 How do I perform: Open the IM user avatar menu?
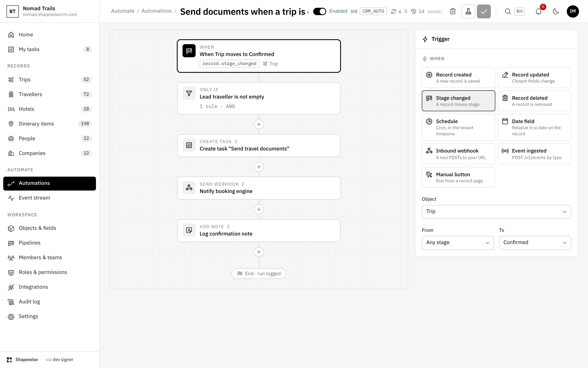click(573, 11)
